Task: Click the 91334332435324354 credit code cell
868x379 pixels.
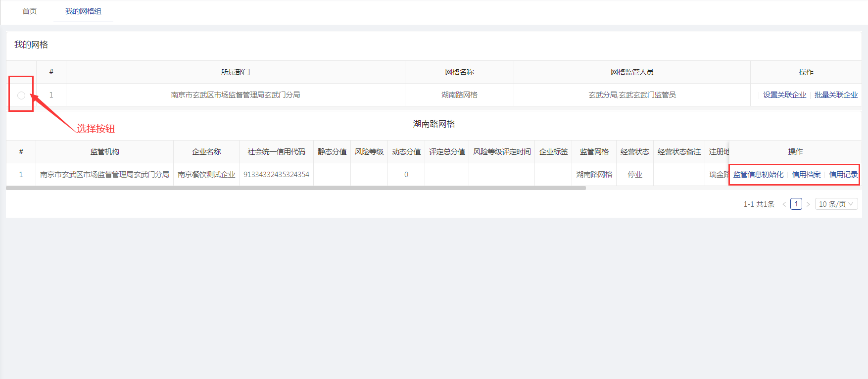Action: pyautogui.click(x=276, y=175)
